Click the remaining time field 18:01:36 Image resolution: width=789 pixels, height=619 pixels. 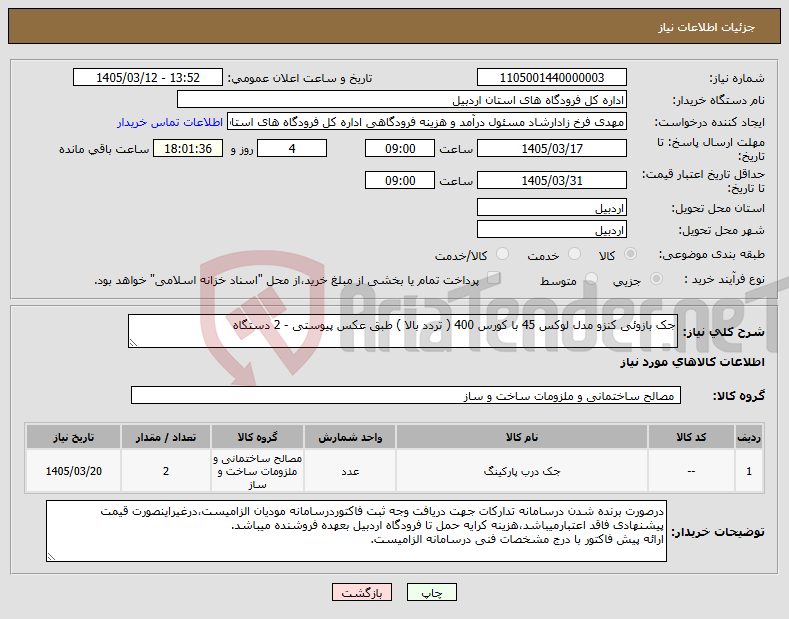[x=188, y=149]
